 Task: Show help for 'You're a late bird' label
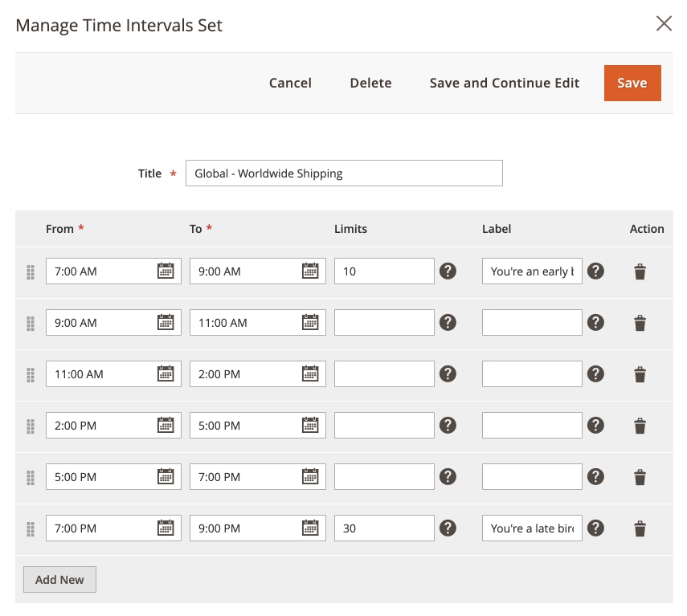tap(595, 528)
